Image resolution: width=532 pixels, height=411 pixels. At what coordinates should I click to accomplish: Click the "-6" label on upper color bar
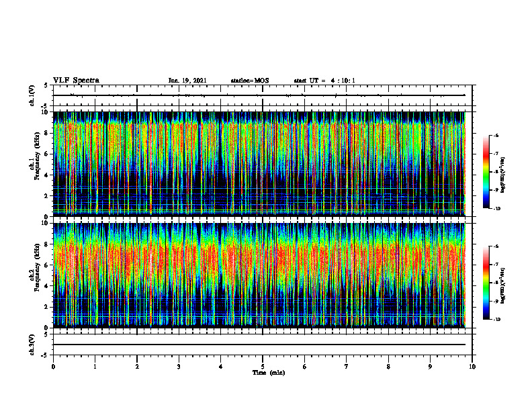tap(496, 135)
